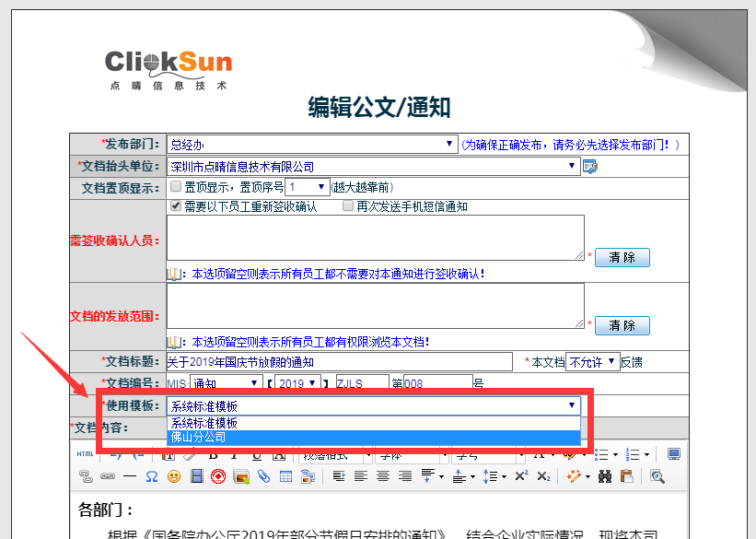Click the document title input field
The width and height of the screenshot is (756, 539).
point(338,362)
